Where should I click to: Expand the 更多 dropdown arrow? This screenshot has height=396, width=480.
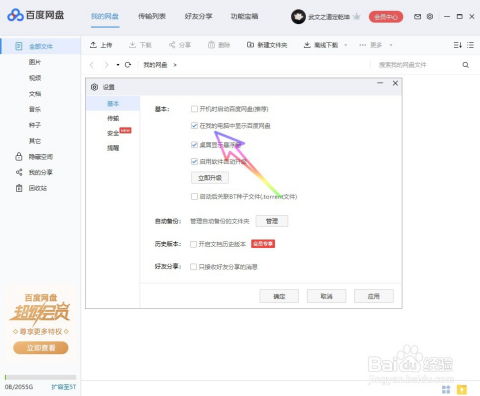[391, 45]
